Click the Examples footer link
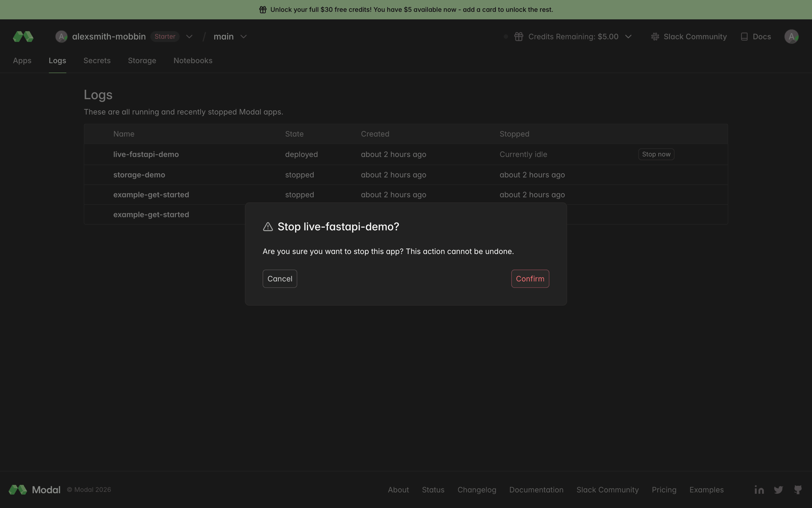Image resolution: width=812 pixels, height=508 pixels. tap(706, 490)
